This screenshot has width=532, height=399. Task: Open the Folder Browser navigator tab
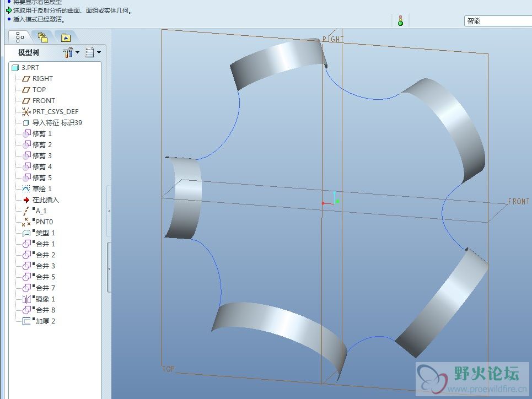tap(43, 37)
